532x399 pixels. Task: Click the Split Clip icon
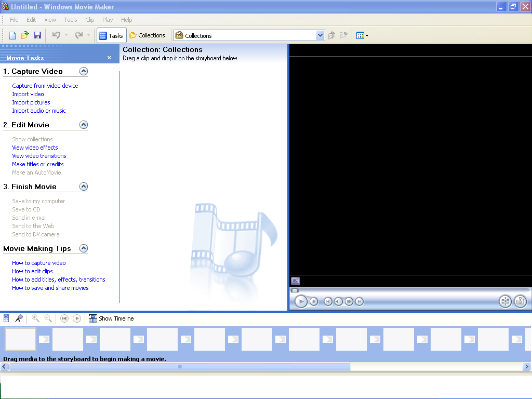[505, 301]
